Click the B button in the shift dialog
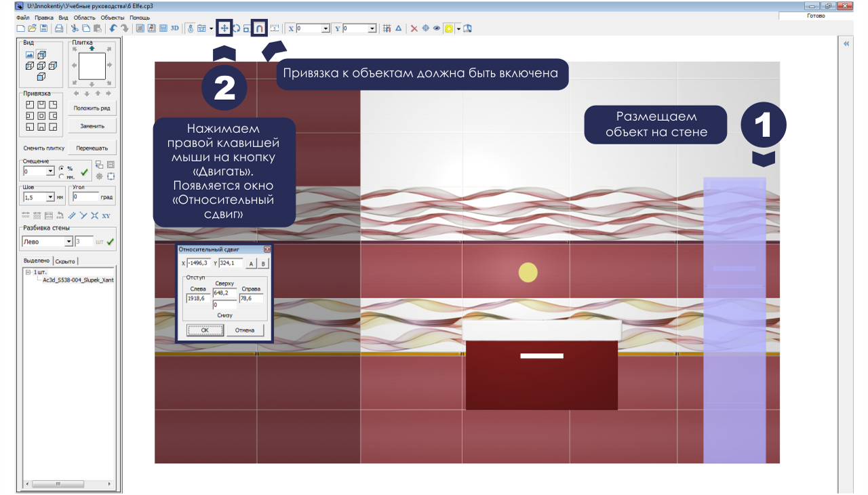 point(264,263)
